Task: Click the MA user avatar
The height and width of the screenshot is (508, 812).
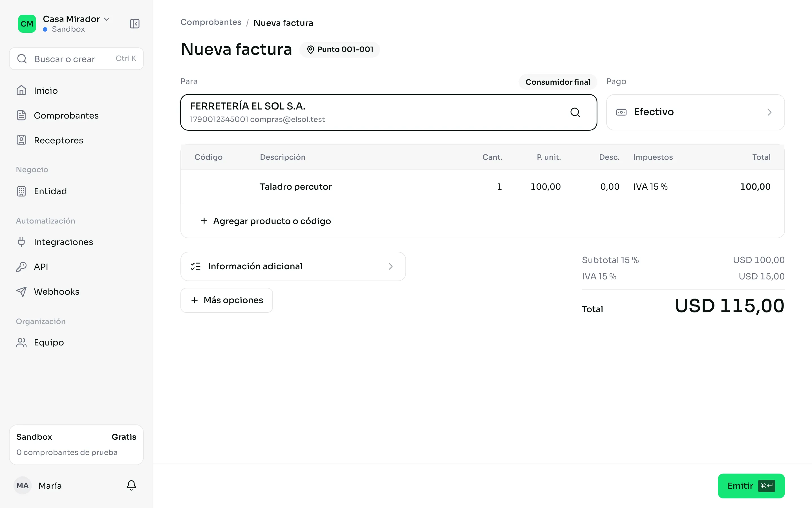Action: coord(23,485)
